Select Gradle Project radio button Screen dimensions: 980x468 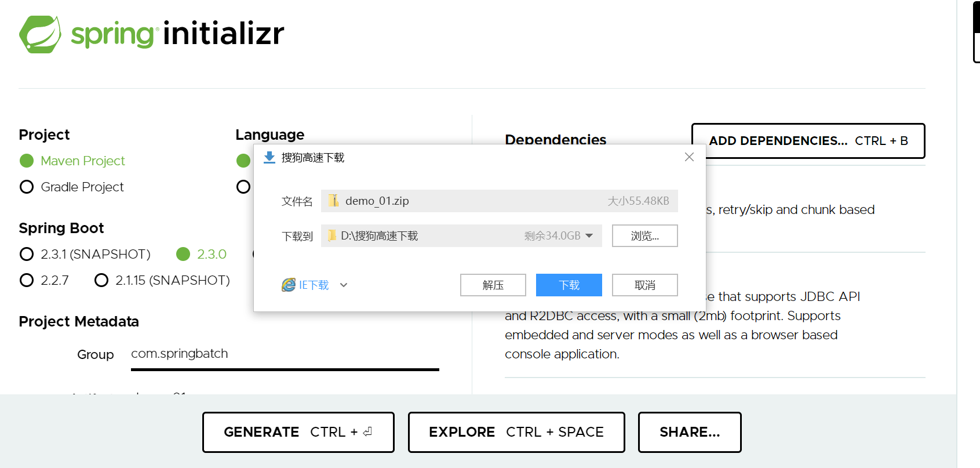click(27, 187)
